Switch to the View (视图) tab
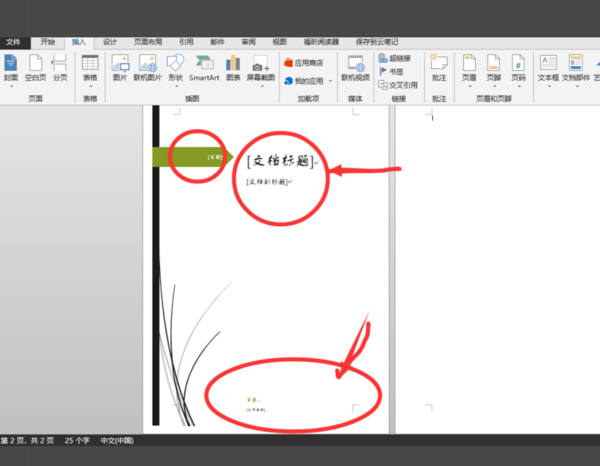 [x=279, y=42]
